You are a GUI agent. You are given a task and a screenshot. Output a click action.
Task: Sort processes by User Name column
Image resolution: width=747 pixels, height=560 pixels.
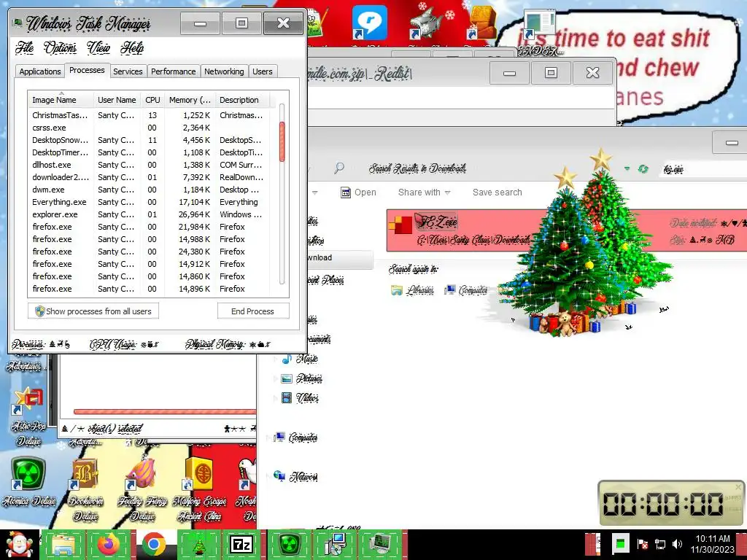pos(117,100)
